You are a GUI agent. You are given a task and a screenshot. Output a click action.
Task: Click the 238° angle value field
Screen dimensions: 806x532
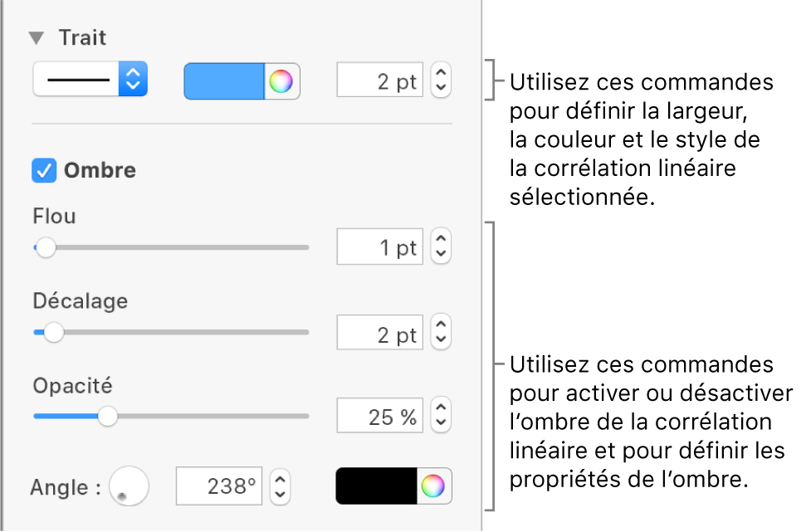click(218, 487)
